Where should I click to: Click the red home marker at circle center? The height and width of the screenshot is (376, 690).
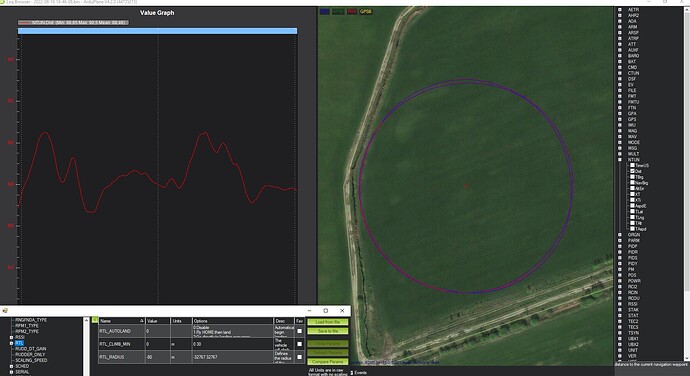pos(466,186)
